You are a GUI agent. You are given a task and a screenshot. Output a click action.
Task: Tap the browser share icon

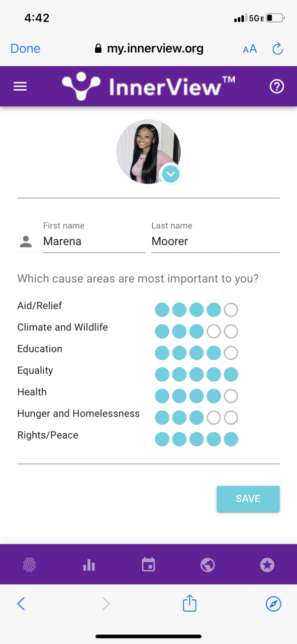click(189, 603)
